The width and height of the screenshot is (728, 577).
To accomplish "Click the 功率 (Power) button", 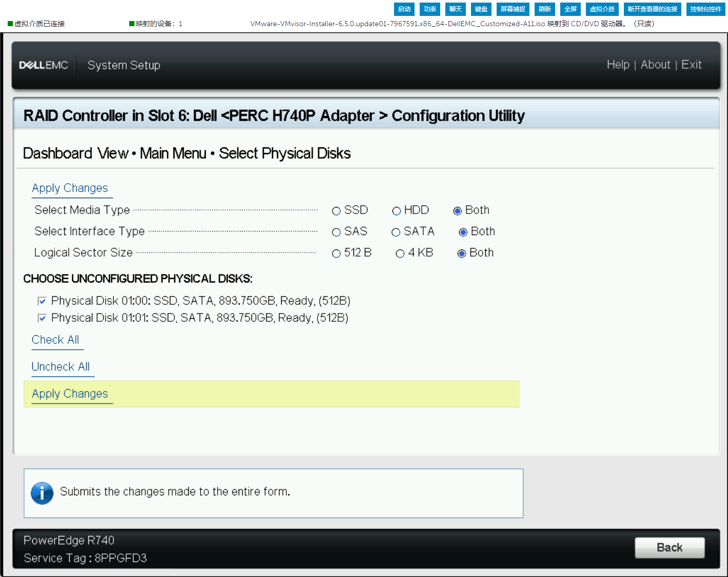I will click(x=429, y=9).
